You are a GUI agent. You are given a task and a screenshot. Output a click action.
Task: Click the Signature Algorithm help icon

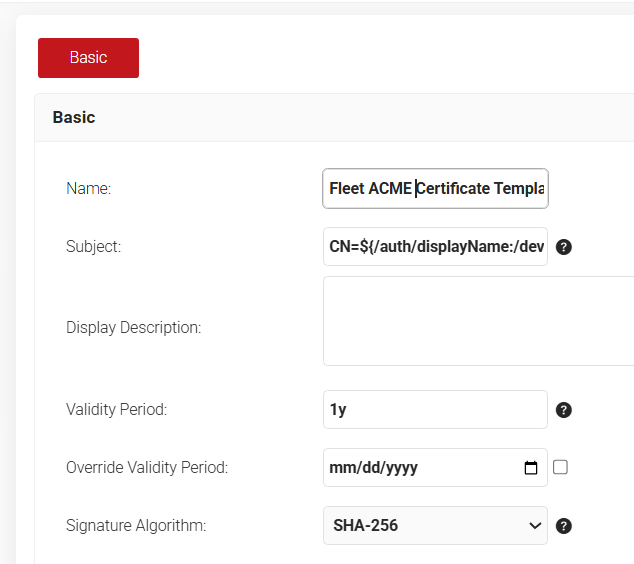pyautogui.click(x=564, y=526)
